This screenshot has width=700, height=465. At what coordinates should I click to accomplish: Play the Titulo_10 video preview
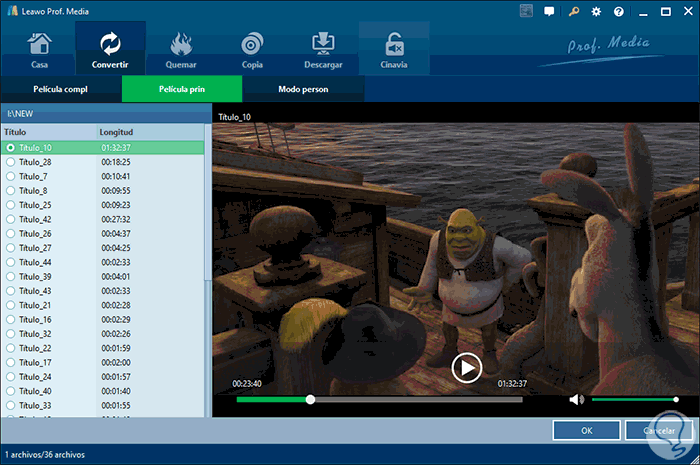coord(467,368)
